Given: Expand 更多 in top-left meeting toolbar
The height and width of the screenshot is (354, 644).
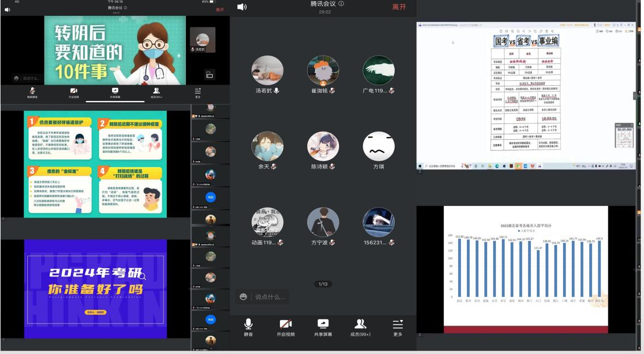Looking at the screenshot, I should [x=198, y=91].
